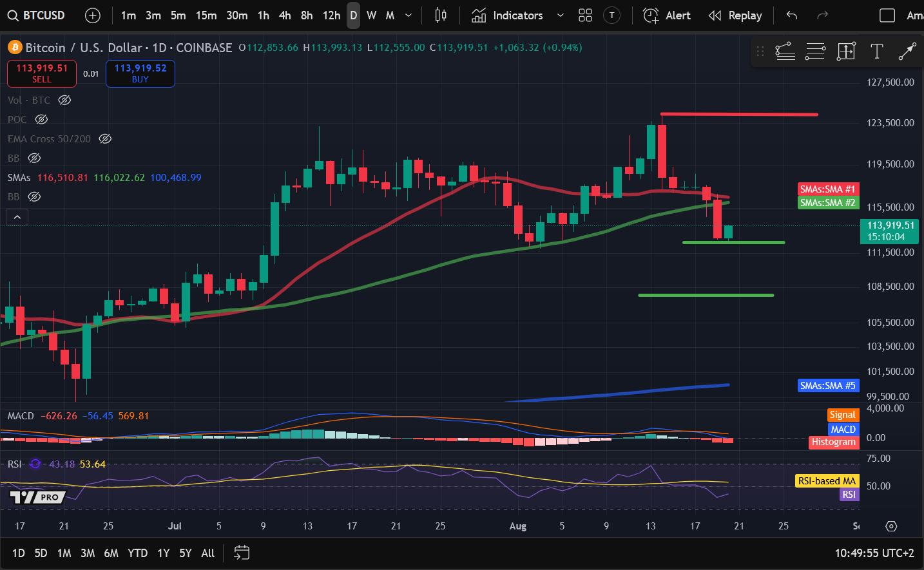Image resolution: width=924 pixels, height=570 pixels.
Task: Switch to the 4h timeframe
Action: point(285,15)
